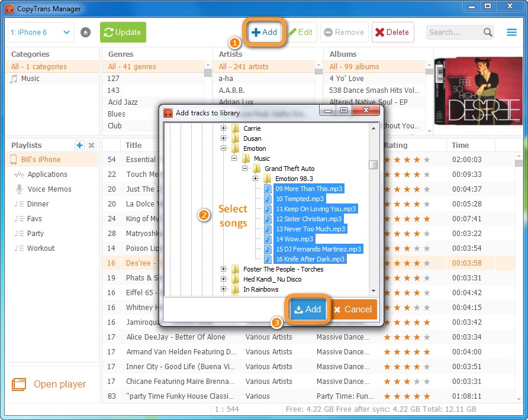528x420 pixels.
Task: Expand the Foster The People folder
Action: pyautogui.click(x=224, y=269)
